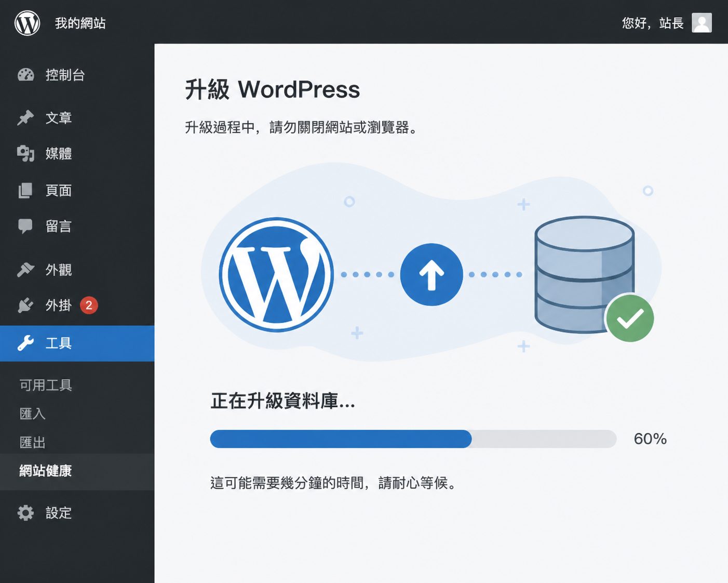The width and height of the screenshot is (728, 583).
Task: Click the green checkmark badge
Action: tap(630, 319)
